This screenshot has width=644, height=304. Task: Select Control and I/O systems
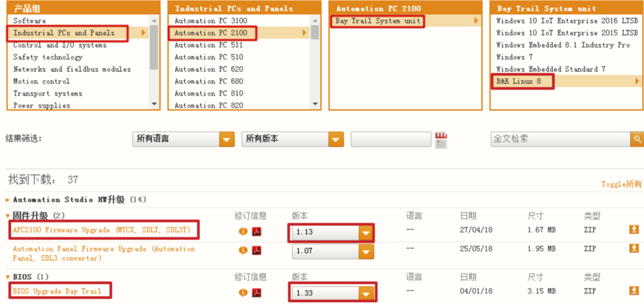pyautogui.click(x=59, y=45)
